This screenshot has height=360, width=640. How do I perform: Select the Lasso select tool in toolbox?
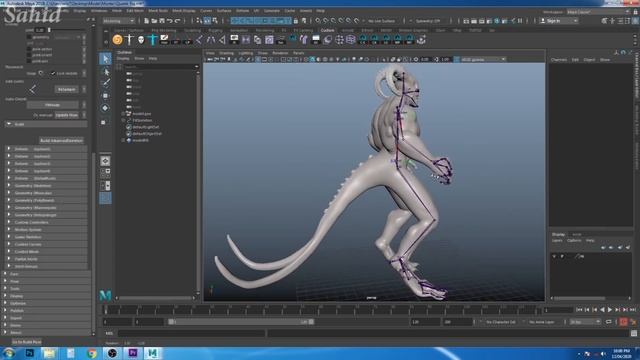[105, 72]
